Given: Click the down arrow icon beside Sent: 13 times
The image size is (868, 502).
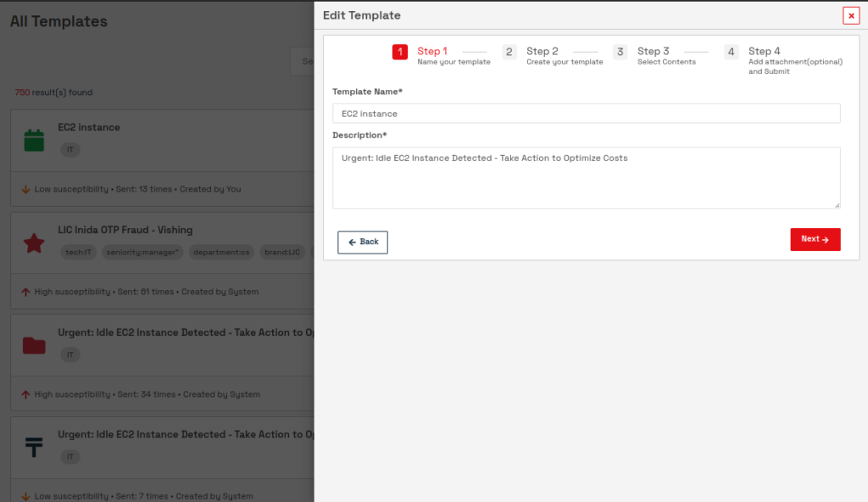Looking at the screenshot, I should [25, 189].
